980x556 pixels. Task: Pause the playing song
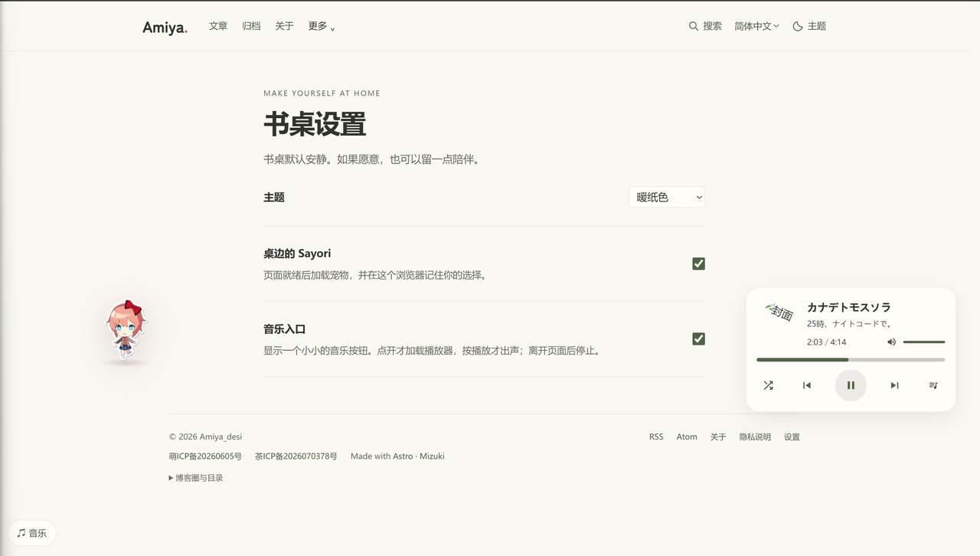coord(851,385)
